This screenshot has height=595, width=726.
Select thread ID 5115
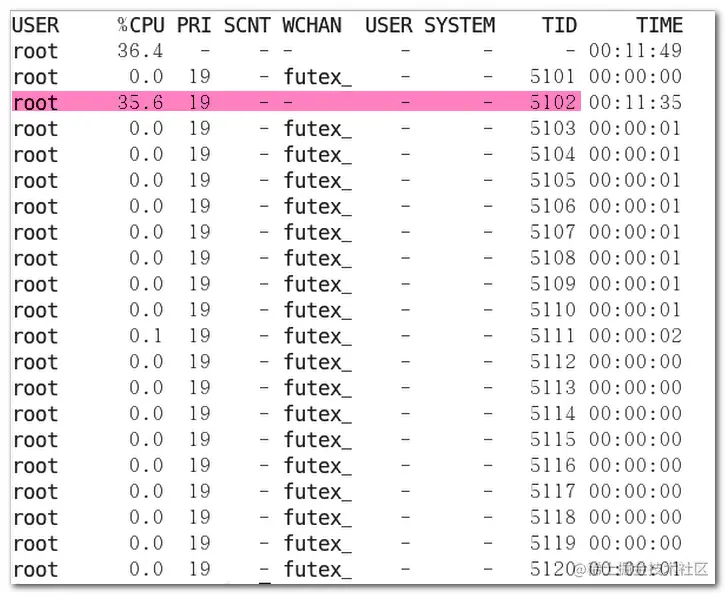(x=553, y=439)
